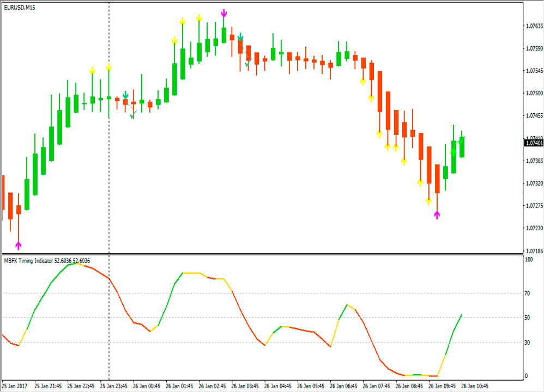This screenshot has height=392, width=544.
Task: Click the magenta up arrow below the leftmost candles
Action: [x=19, y=245]
